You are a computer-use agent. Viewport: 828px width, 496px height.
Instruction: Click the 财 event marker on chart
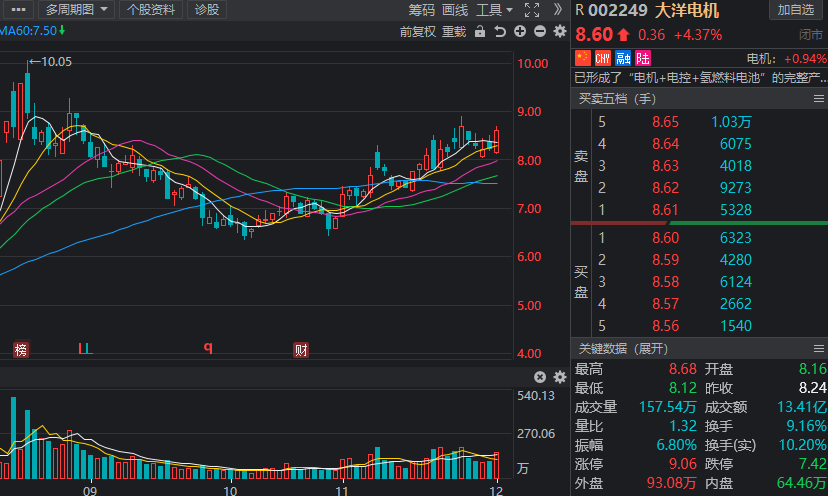(x=300, y=350)
